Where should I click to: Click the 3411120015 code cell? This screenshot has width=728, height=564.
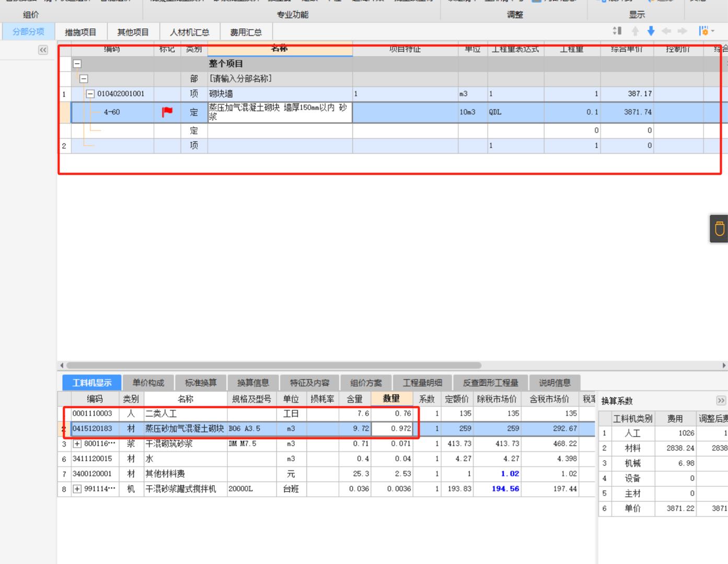tap(95, 459)
